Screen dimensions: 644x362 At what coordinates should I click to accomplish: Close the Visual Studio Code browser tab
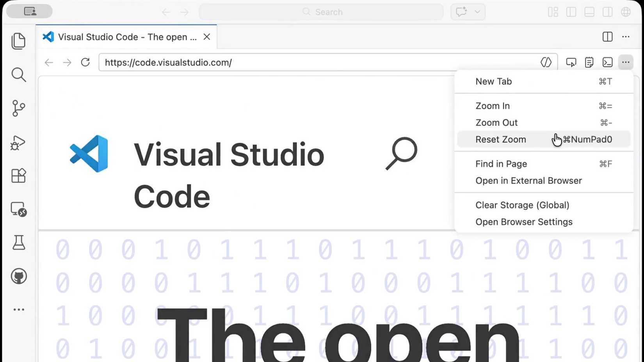point(207,37)
